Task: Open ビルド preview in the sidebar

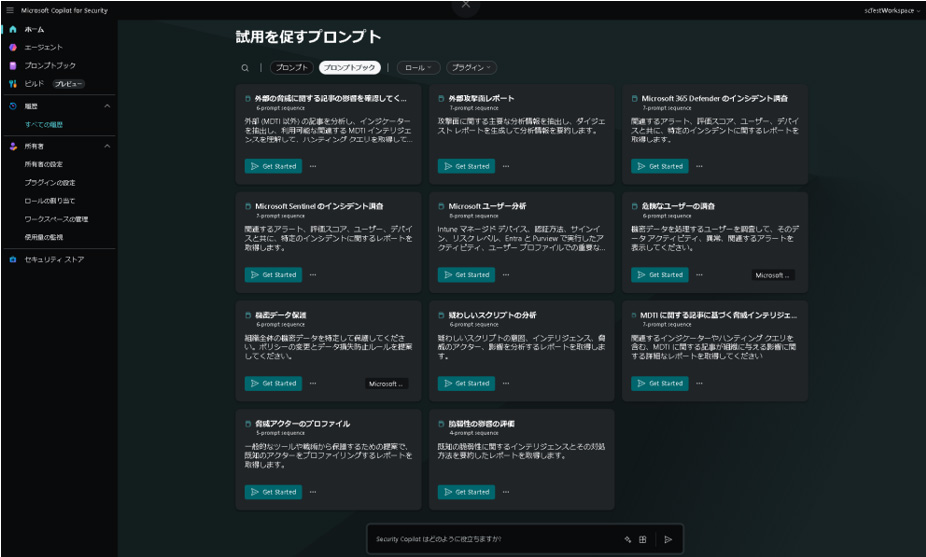Action: pos(34,84)
